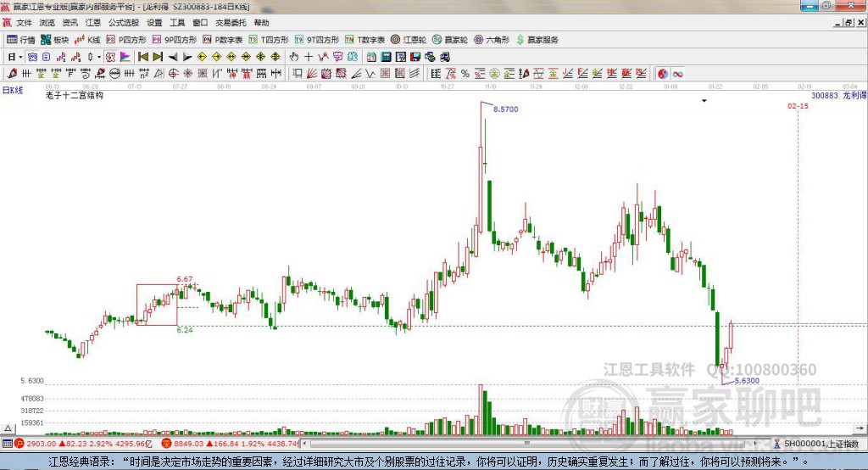This screenshot has height=470, width=868.
Task: Open the 板块 sector view
Action: click(55, 40)
